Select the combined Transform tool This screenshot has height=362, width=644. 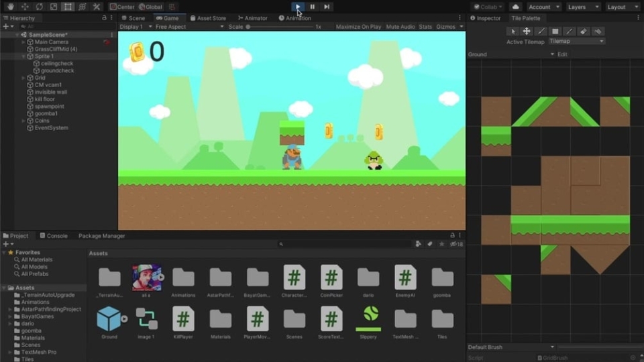82,7
